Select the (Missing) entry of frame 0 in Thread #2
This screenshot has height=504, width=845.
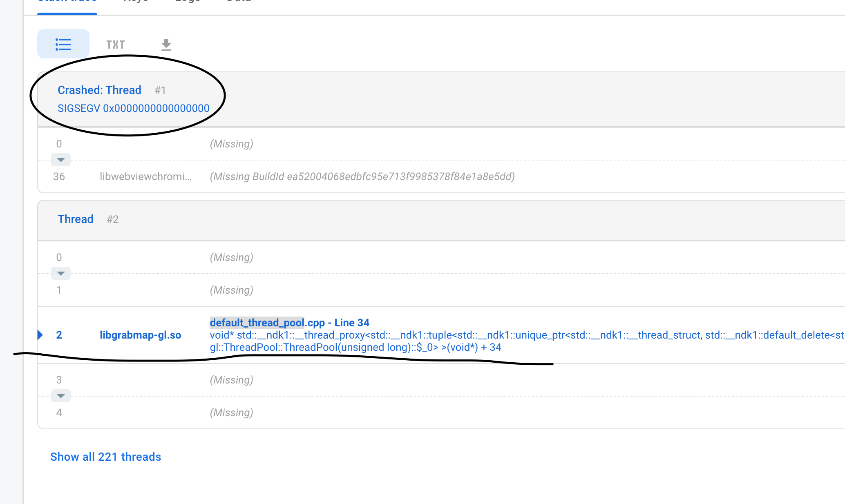[231, 257]
